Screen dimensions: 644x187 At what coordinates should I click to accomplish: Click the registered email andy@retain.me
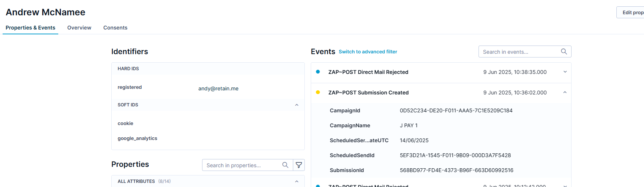[218, 88]
